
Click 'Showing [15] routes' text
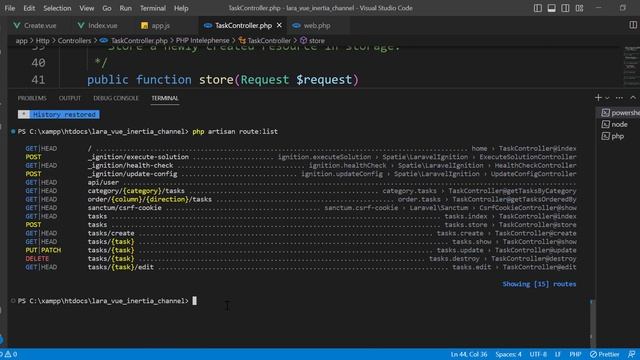539,284
